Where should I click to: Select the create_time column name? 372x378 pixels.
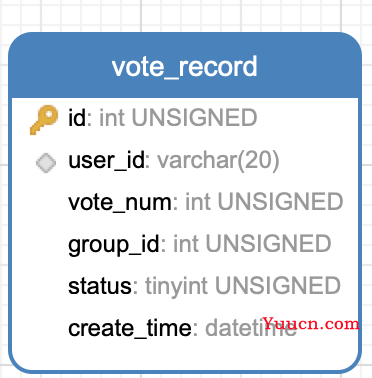tap(130, 328)
